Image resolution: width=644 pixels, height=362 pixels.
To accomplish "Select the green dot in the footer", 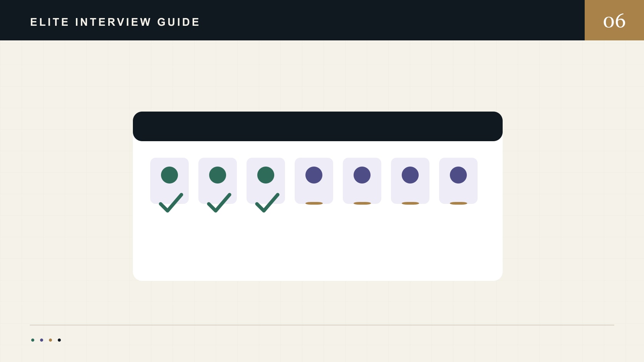I will (x=33, y=340).
